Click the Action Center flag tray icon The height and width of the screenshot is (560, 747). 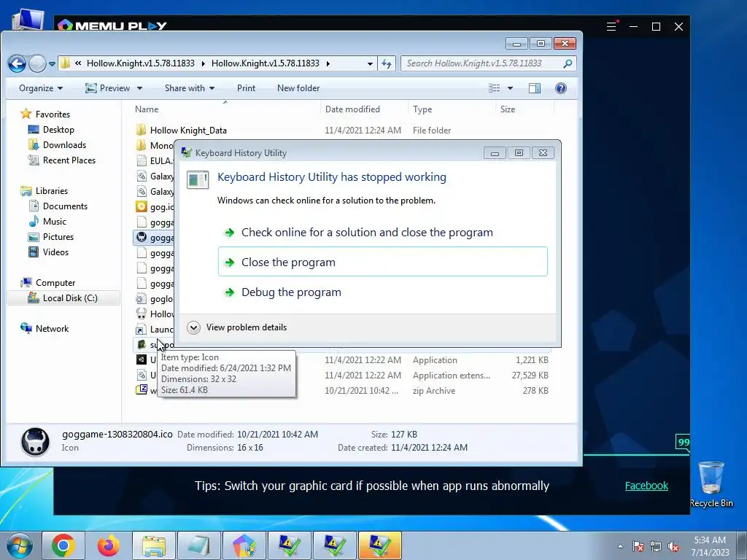tap(638, 546)
